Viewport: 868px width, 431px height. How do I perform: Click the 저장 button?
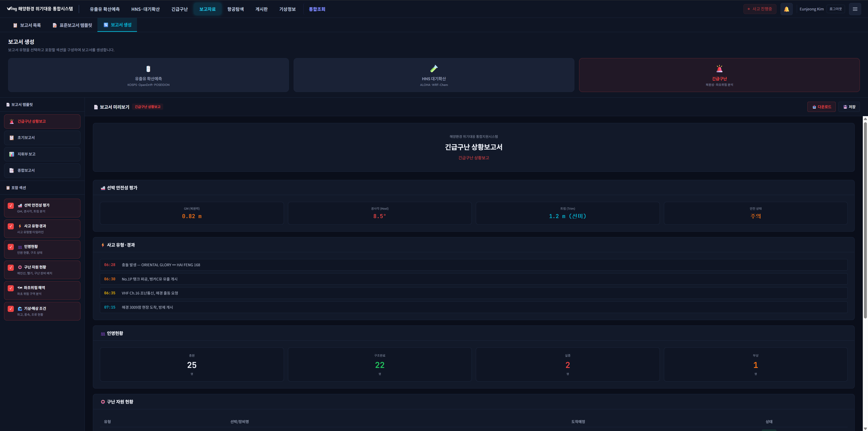(849, 107)
